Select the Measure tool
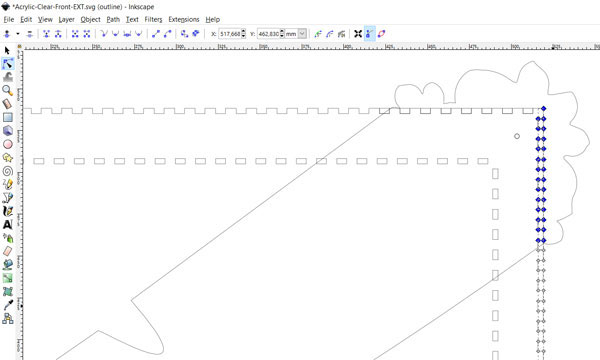Viewport: 600px width, 360px height. (x=8, y=104)
